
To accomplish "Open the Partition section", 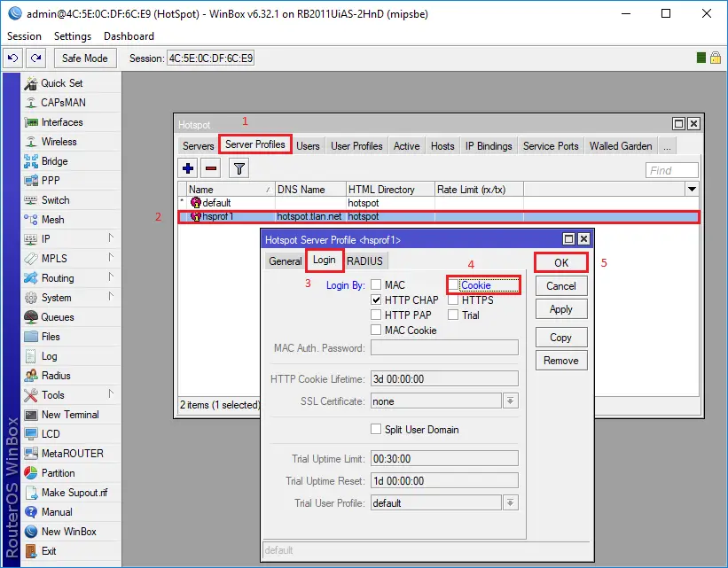I will point(58,473).
